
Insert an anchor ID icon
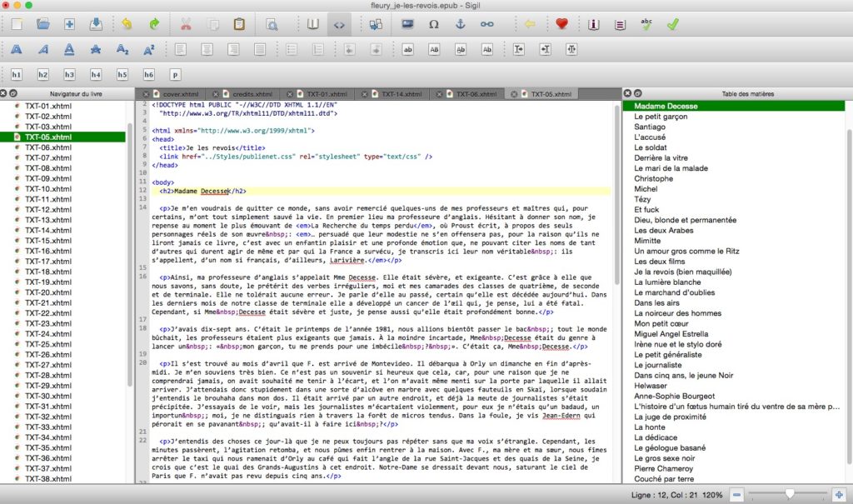pos(460,24)
